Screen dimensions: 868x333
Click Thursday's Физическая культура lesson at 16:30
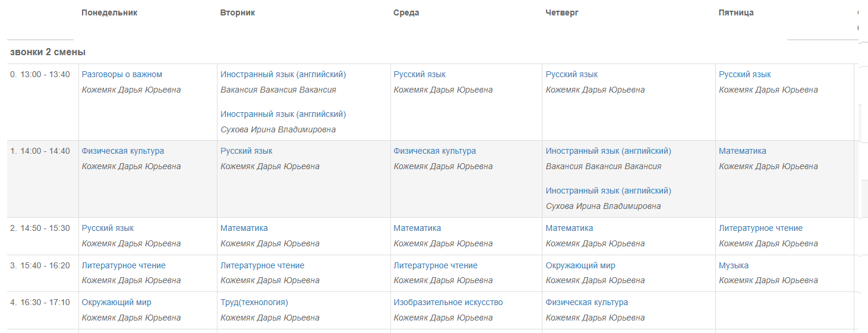(587, 302)
